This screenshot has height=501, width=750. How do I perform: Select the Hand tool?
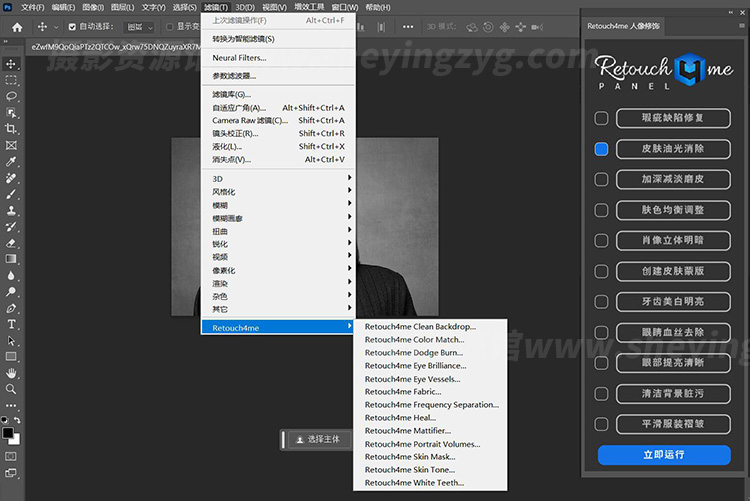tap(11, 373)
